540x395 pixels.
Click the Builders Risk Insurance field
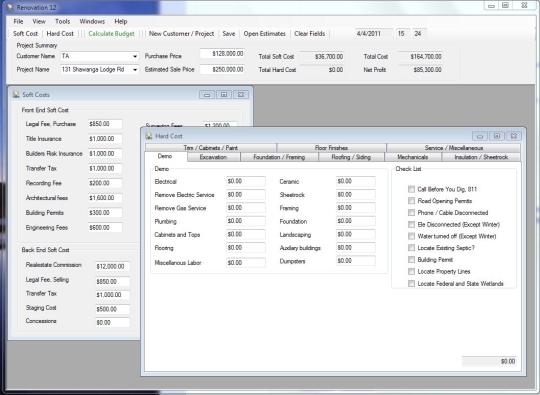[105, 154]
